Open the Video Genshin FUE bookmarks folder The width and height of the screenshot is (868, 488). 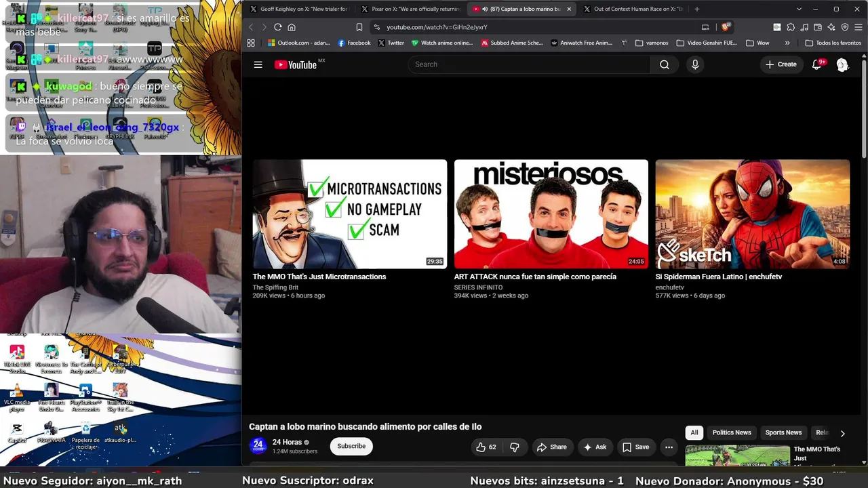point(707,43)
